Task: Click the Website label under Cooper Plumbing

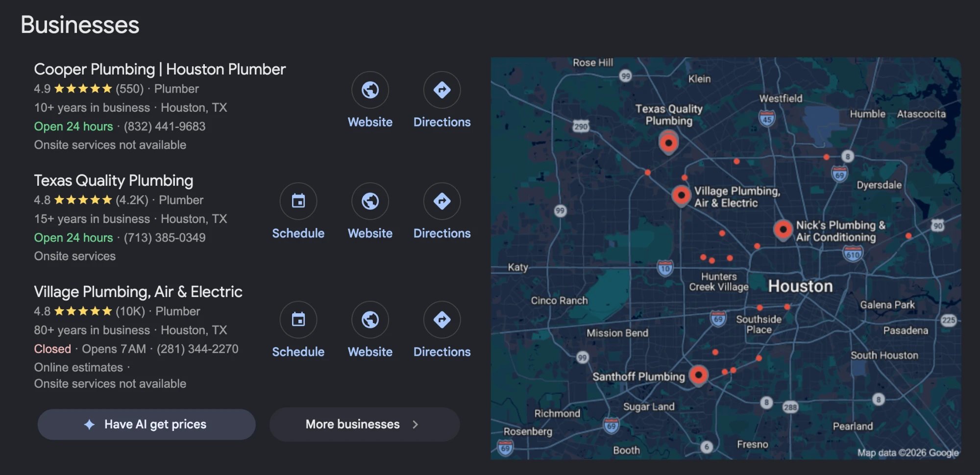Action: click(370, 122)
